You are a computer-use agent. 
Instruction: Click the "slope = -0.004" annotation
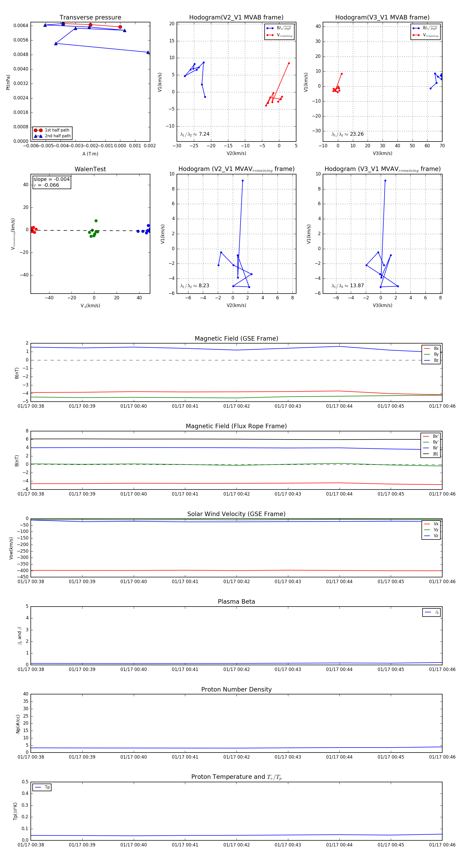[52, 179]
